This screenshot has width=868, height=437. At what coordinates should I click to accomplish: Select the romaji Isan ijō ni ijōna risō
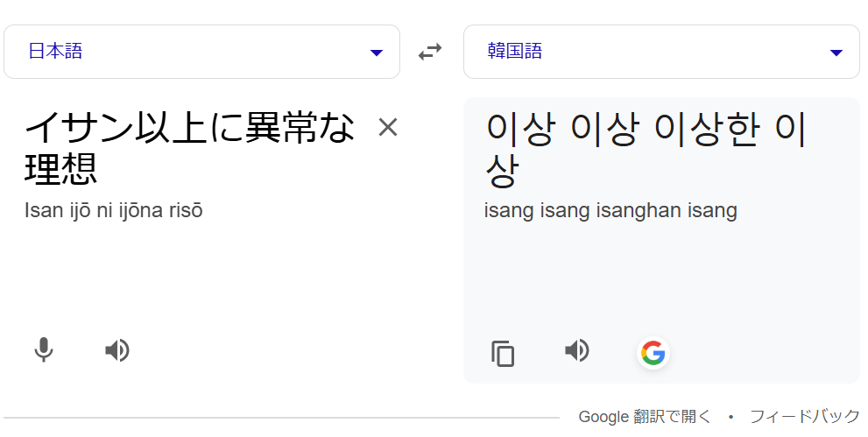click(114, 211)
